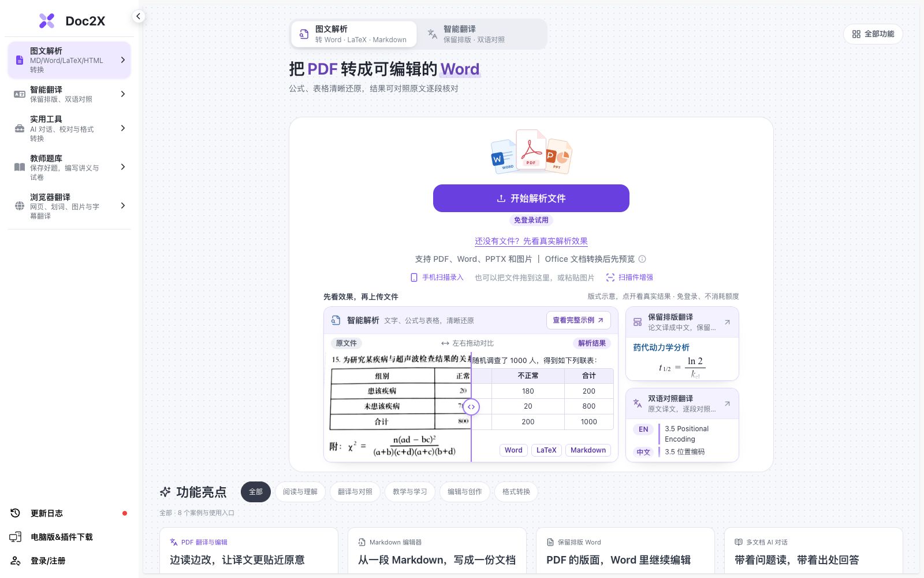
Task: Expand the 智能翻译 sidebar submenu chevron
Action: 122,94
